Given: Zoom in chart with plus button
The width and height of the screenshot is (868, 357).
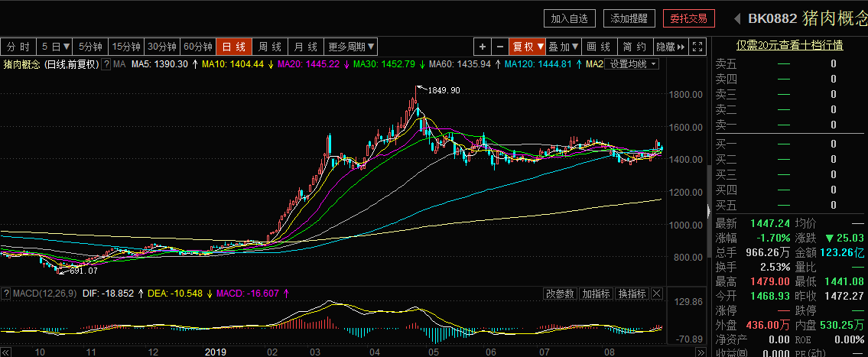Looking at the screenshot, I should coord(483,47).
